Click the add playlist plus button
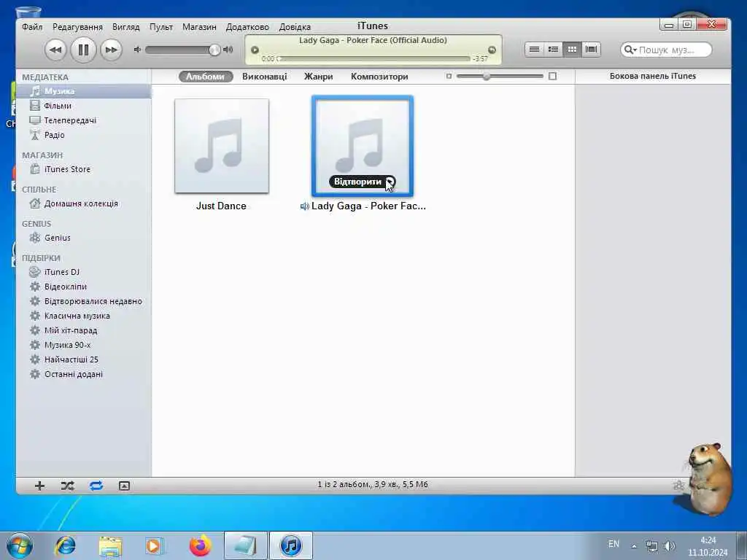Viewport: 747px width, 560px height. pos(40,486)
